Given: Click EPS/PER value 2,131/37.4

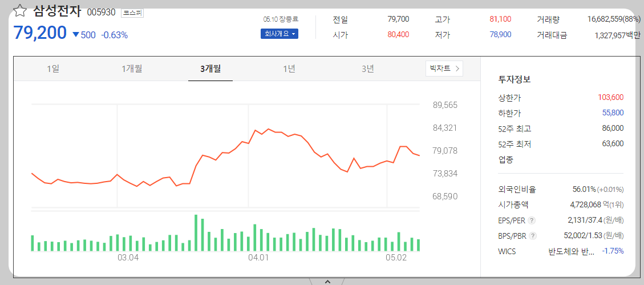Looking at the screenshot, I should pyautogui.click(x=585, y=220).
